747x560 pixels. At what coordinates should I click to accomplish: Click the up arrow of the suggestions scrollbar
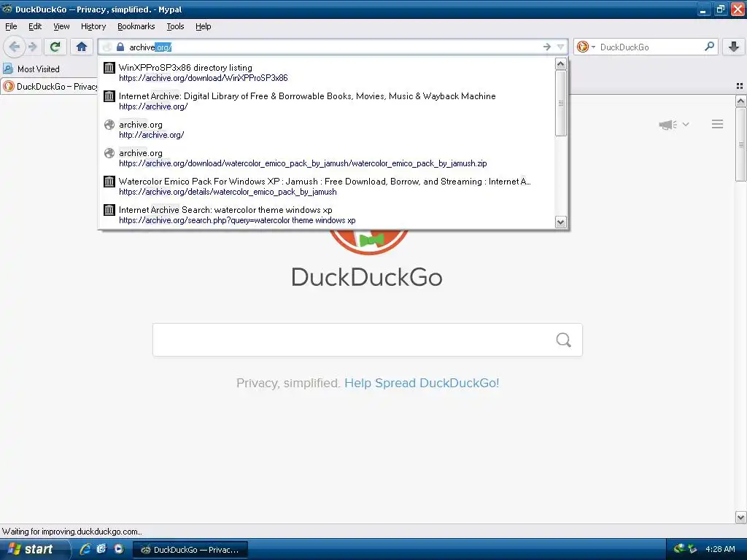561,64
